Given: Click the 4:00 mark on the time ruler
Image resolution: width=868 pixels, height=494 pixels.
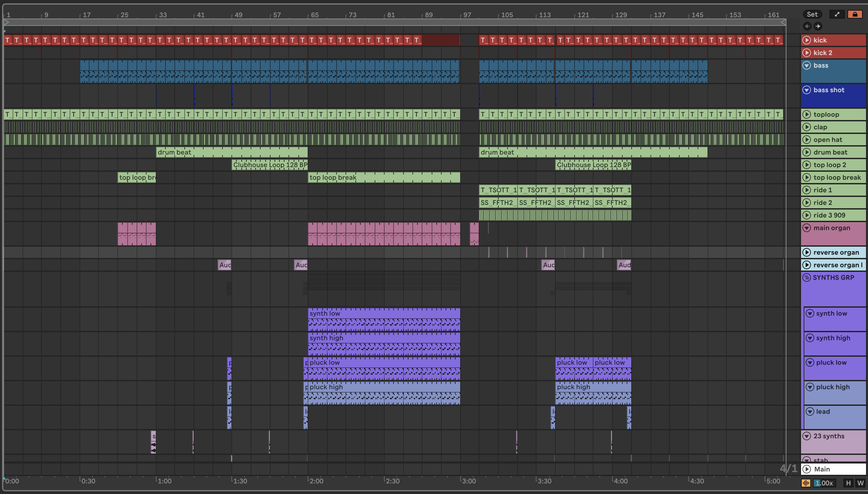Looking at the screenshot, I should coord(621,481).
